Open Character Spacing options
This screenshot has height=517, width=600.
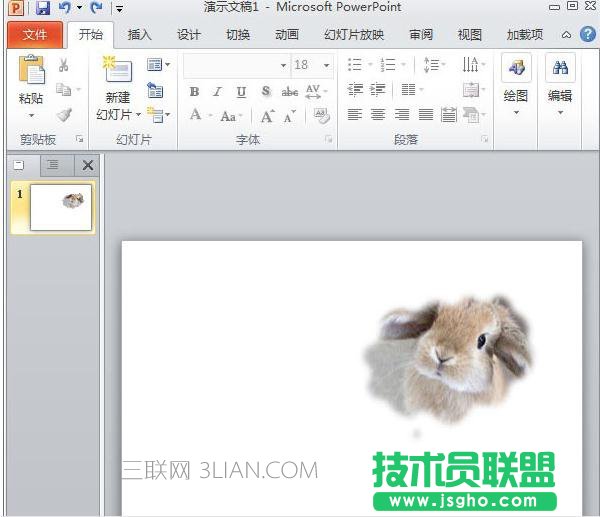315,91
